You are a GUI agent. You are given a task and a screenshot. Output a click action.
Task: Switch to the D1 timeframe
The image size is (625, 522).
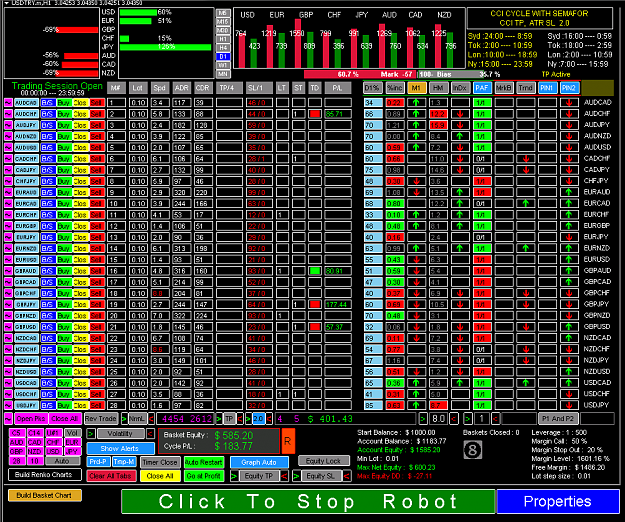pyautogui.click(x=223, y=57)
